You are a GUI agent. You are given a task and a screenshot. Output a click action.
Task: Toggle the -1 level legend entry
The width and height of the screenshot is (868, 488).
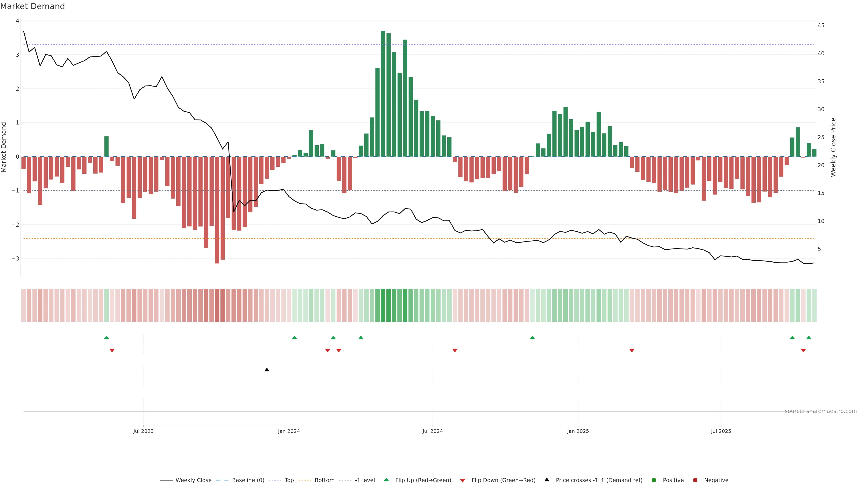365,480
